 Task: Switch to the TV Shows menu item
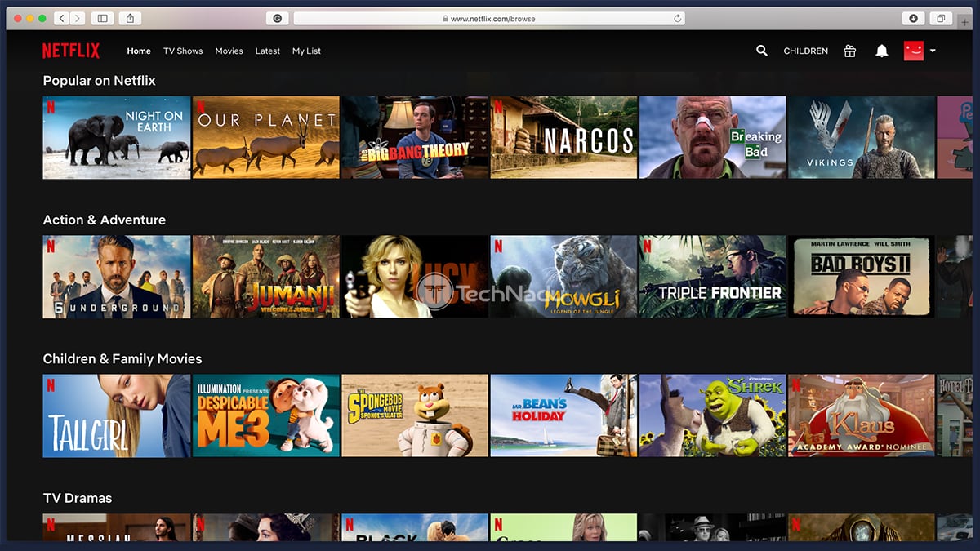tap(183, 51)
